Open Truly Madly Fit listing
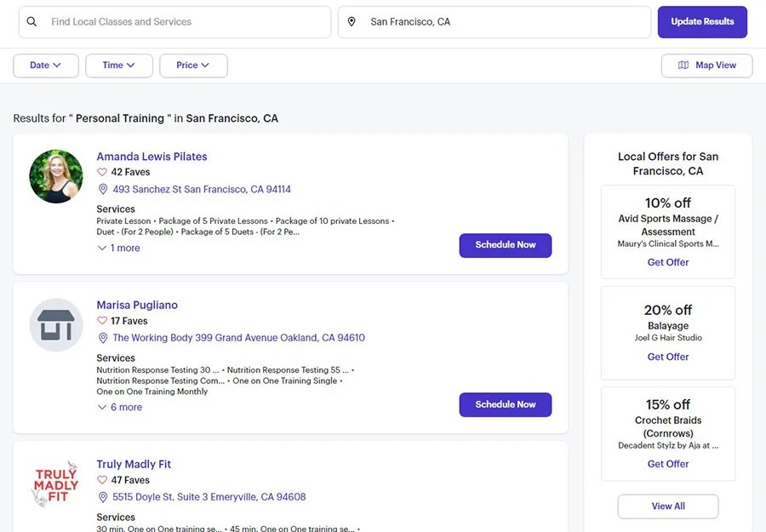Viewport: 766px width, 532px height. tap(134, 464)
